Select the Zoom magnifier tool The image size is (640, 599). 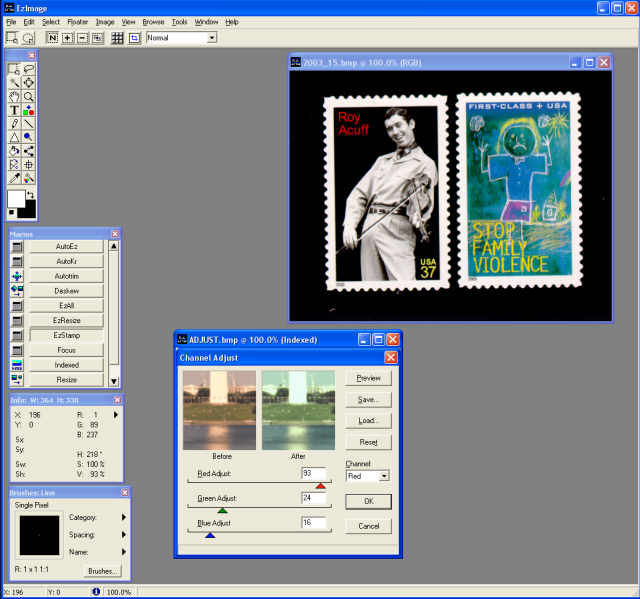tap(29, 97)
